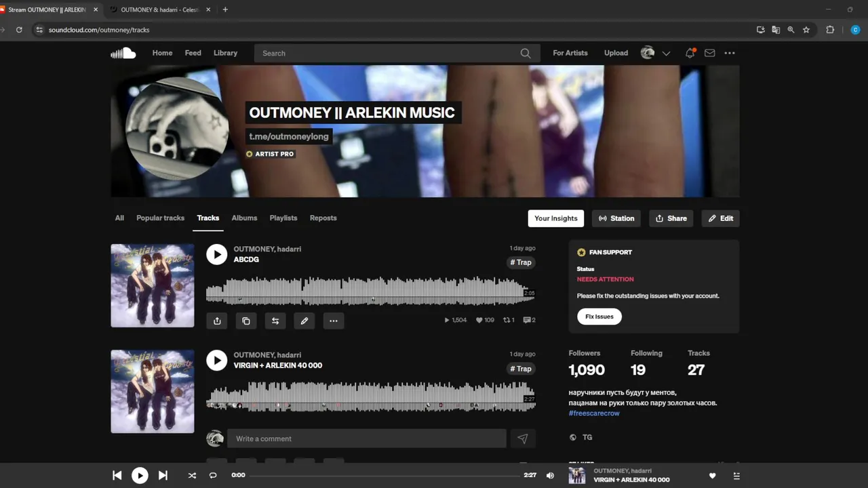Viewport: 868px width, 488px height.
Task: Start the Station button
Action: 616,218
